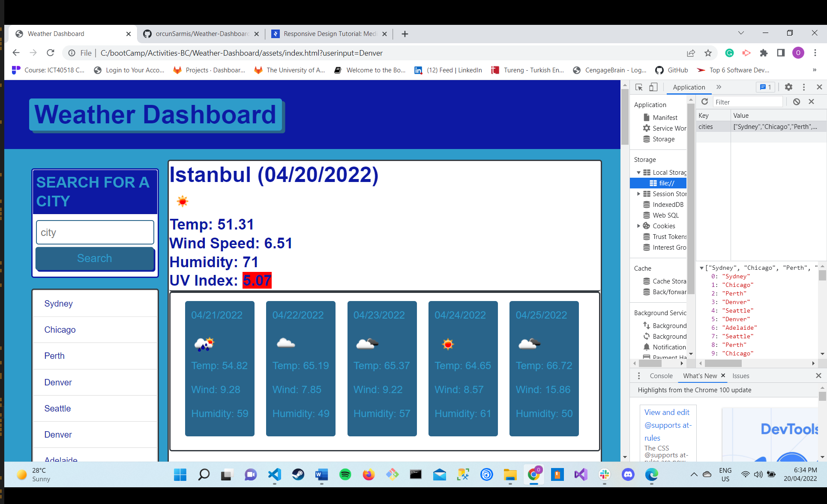Collapse the cities array in the value preview

click(x=701, y=267)
